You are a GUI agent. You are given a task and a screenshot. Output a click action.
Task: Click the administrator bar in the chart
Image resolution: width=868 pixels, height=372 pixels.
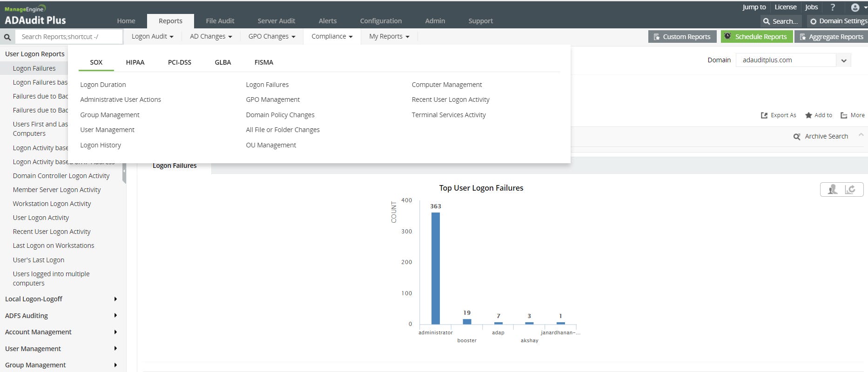[436, 268]
